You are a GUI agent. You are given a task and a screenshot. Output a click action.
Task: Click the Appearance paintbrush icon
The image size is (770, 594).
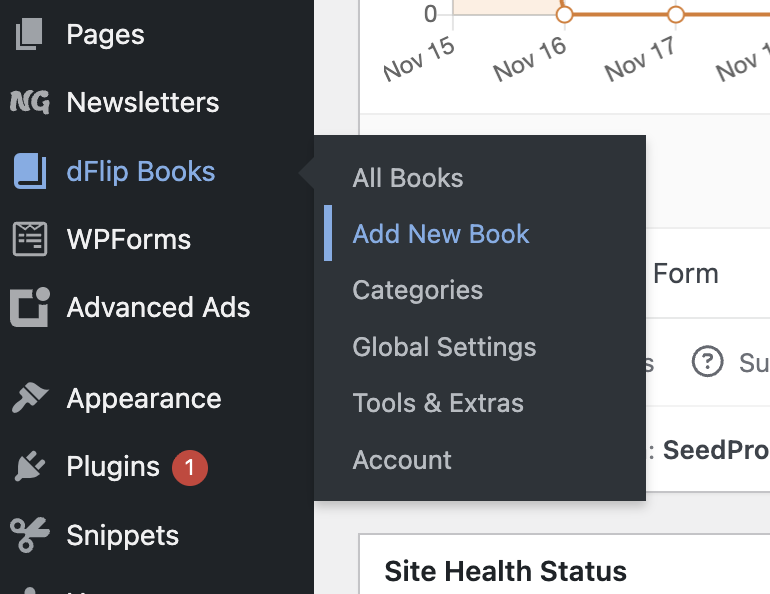29,398
